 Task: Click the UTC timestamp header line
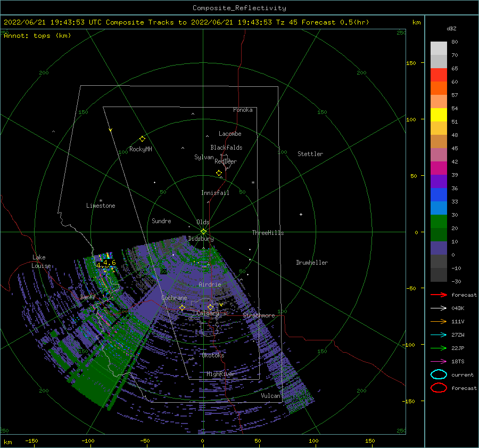click(186, 22)
